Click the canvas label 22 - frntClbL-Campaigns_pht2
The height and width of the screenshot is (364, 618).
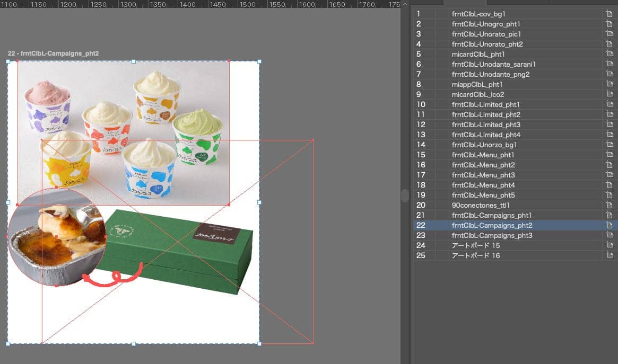(53, 54)
